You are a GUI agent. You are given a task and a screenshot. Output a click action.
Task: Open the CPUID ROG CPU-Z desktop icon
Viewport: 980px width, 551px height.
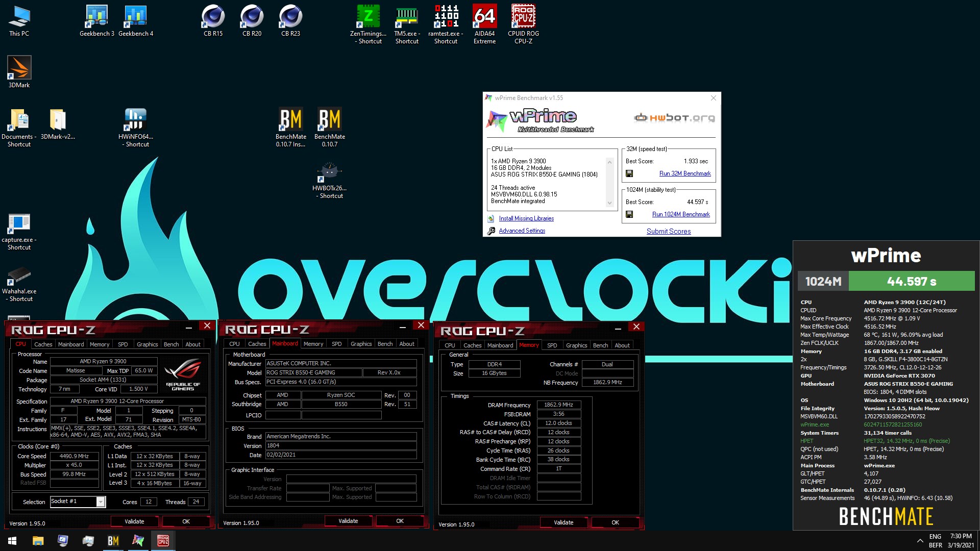[x=524, y=24]
